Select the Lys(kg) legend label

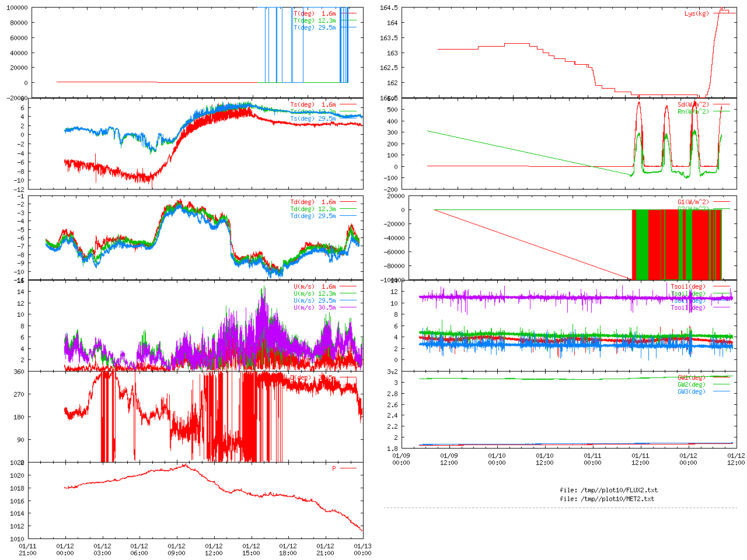pos(697,13)
